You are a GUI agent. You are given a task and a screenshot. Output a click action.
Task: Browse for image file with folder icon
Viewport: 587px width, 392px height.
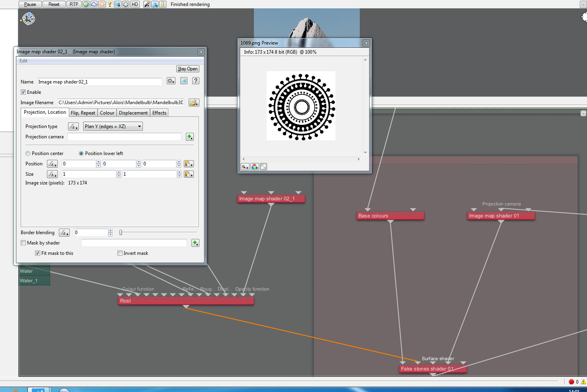coord(194,103)
